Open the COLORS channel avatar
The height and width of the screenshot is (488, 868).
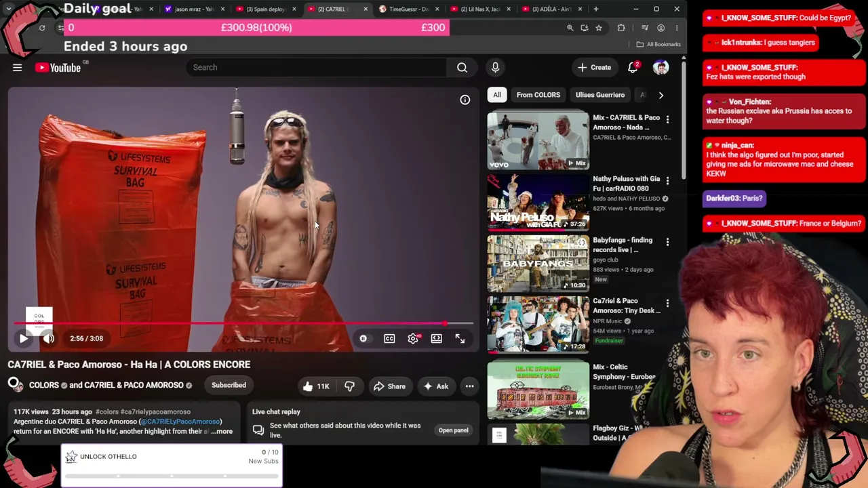coord(14,385)
